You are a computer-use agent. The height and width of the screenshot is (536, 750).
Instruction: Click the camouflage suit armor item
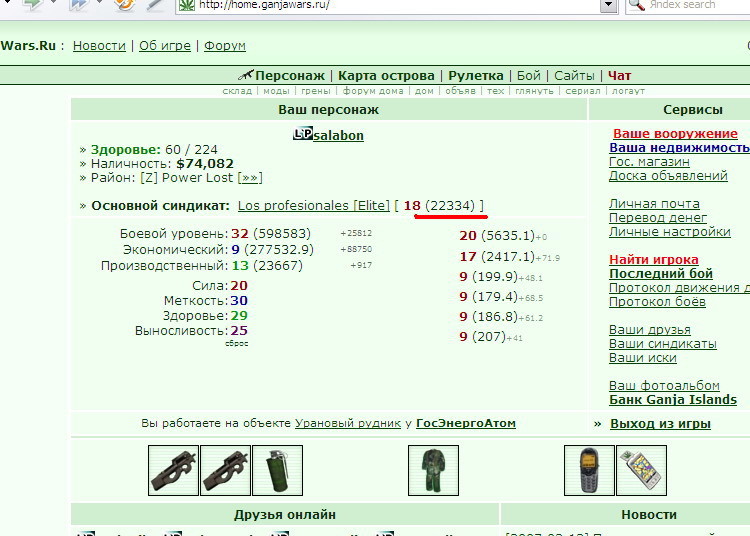[x=433, y=470]
